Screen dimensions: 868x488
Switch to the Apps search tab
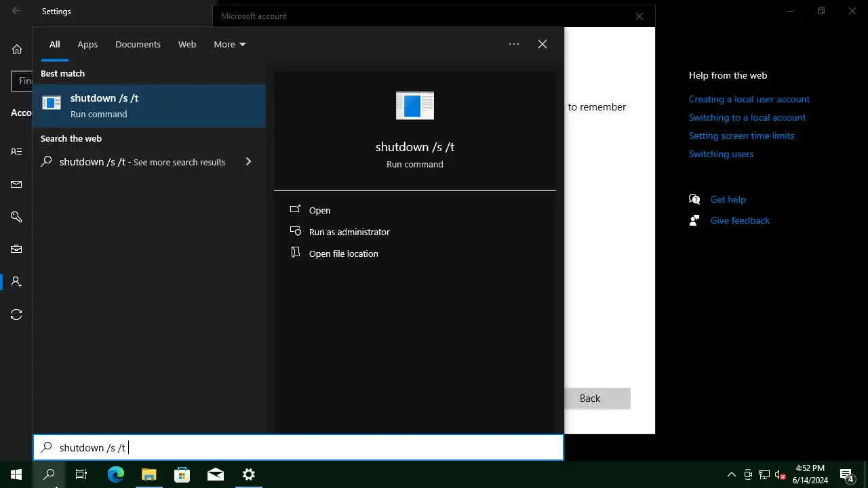[x=87, y=44]
